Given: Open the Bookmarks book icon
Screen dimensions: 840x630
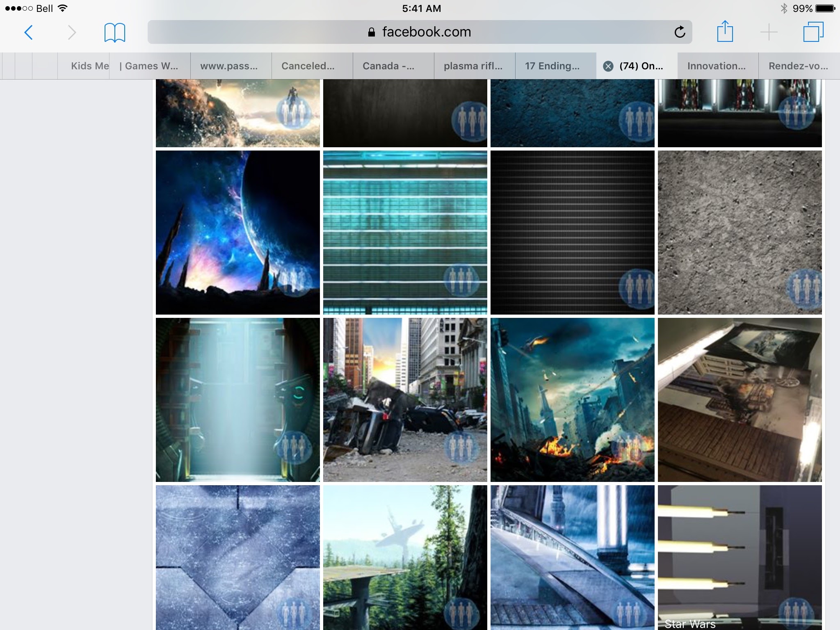Looking at the screenshot, I should coord(115,32).
